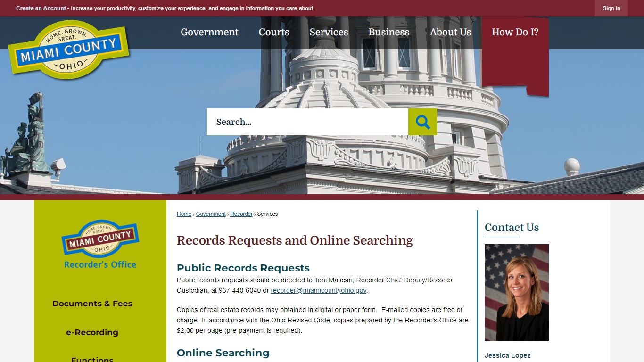
Task: Open the How Do I? menu
Action: coord(515,32)
